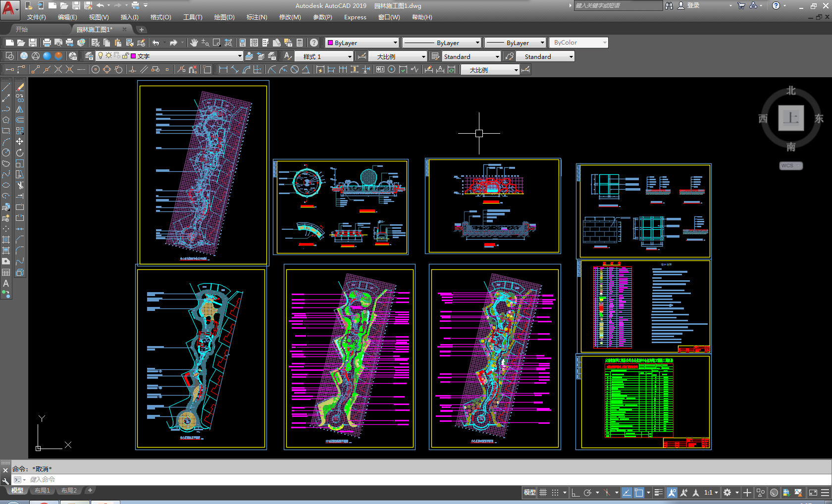Activate the Trim scissors tool
832x504 pixels.
[20, 185]
